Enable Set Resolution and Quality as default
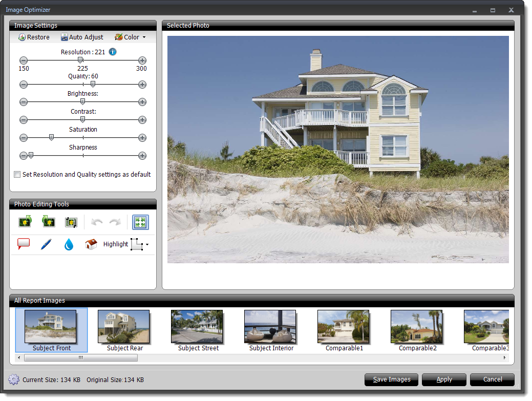Image resolution: width=532 pixels, height=401 pixels. pos(17,175)
